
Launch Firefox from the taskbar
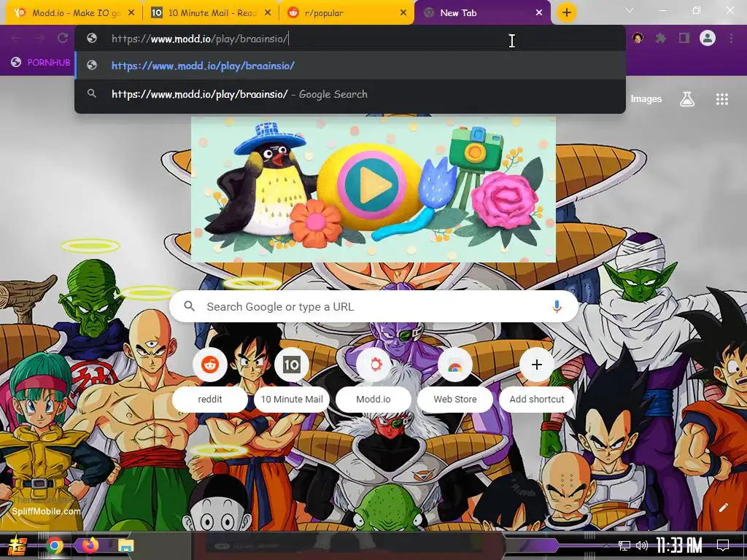coord(90,545)
